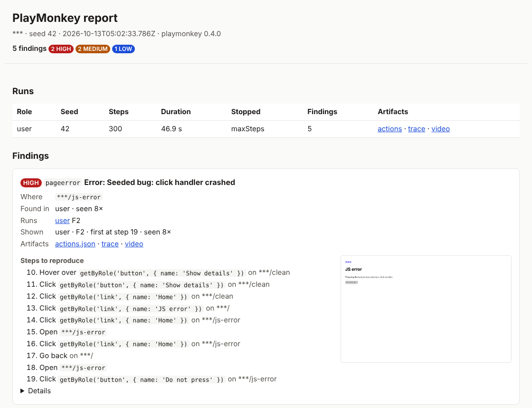Select the Findings column header in Runs table
Screen dimensions: 532x408
point(322,112)
